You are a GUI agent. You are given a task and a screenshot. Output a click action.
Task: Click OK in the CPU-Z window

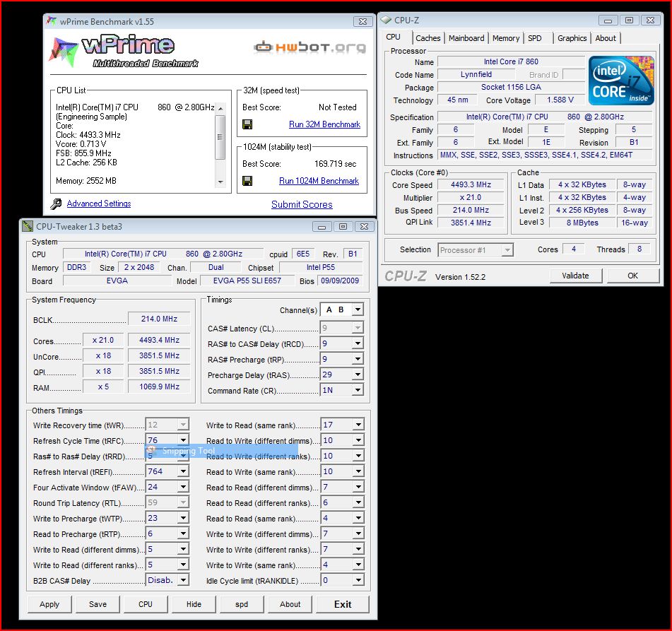tap(632, 276)
